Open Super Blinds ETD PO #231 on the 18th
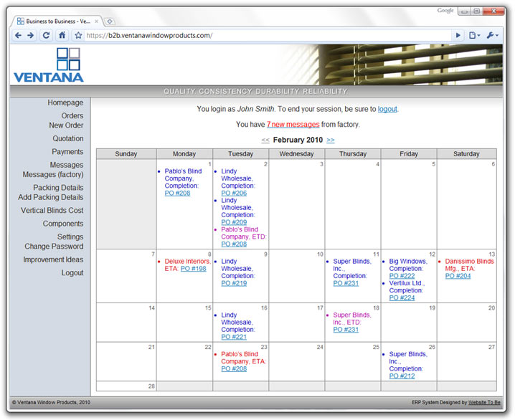Image resolution: width=515 pixels, height=420 pixels. point(346,330)
